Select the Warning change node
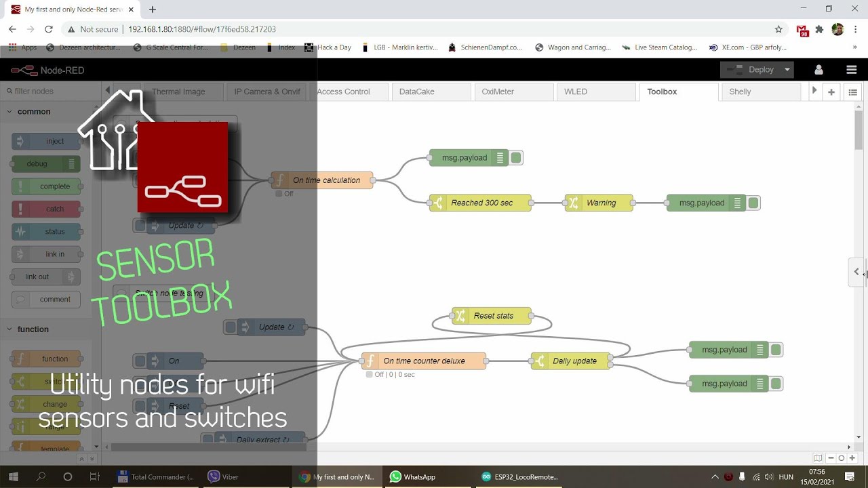The height and width of the screenshot is (488, 868). 599,203
